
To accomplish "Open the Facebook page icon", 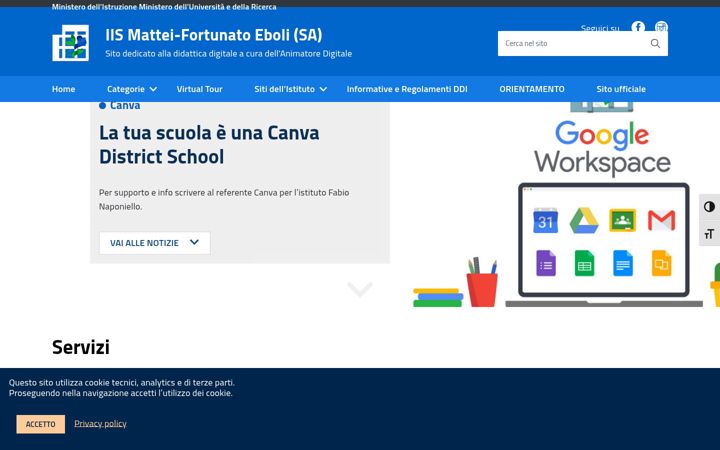I will (638, 27).
